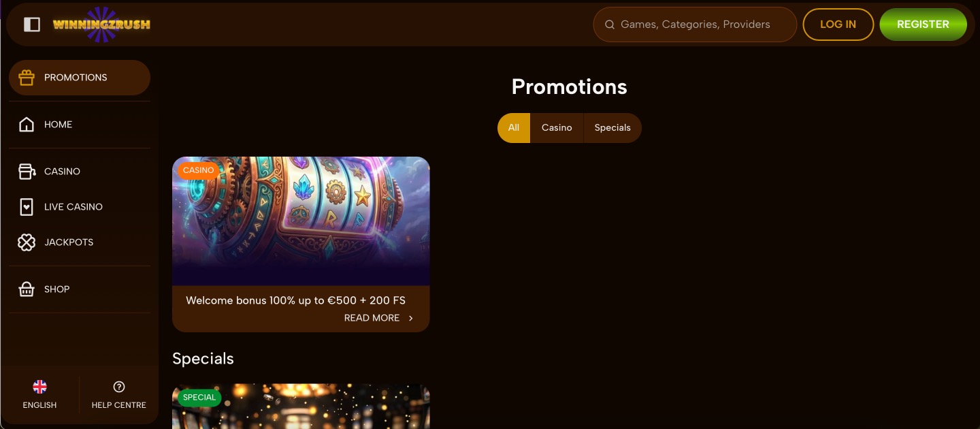Collapse the sidebar with the panel icon
The height and width of the screenshot is (429, 980).
pos(32,25)
